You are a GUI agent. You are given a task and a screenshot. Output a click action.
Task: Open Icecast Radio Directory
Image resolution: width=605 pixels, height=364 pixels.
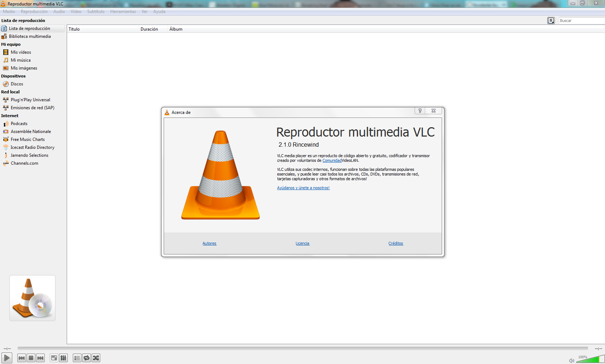coord(32,147)
